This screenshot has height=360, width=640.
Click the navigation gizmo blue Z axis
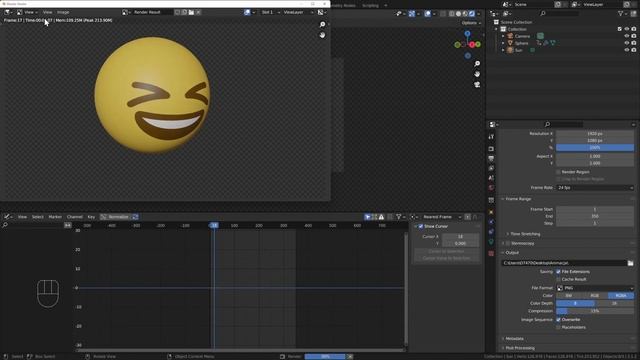click(467, 34)
